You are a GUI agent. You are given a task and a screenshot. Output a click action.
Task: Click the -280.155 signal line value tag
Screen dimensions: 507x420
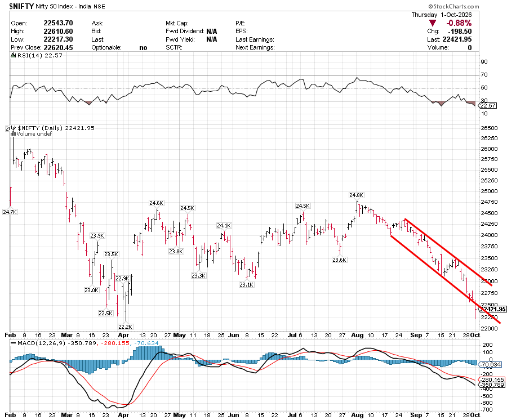tap(492, 379)
